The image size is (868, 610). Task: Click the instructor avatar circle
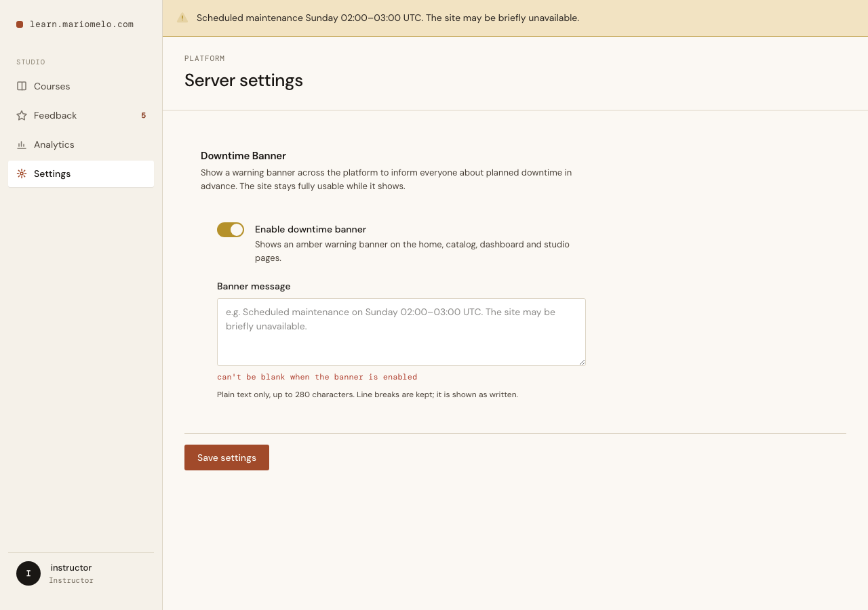pyautogui.click(x=28, y=573)
